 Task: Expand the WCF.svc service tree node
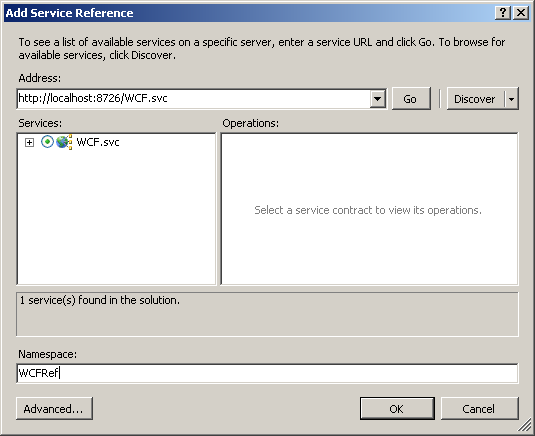30,142
